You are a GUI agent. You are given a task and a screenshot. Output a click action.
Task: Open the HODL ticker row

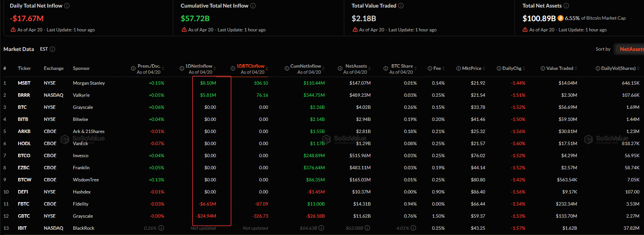tap(24, 143)
